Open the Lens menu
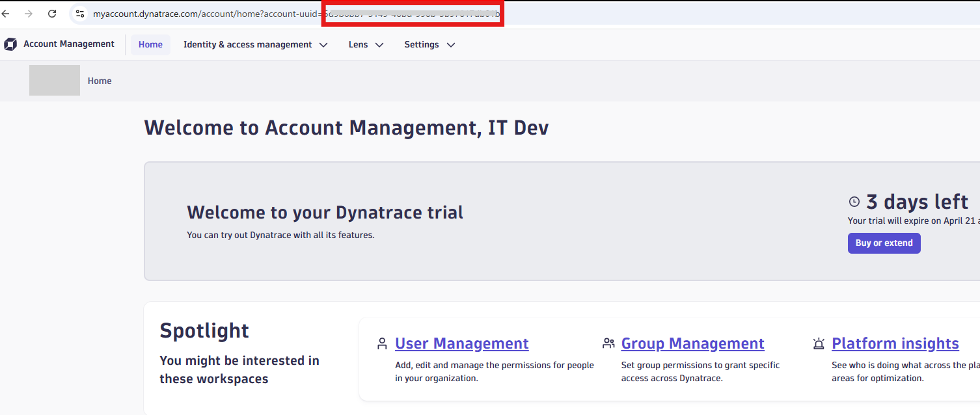Screen dimensions: 980x415 366,44
